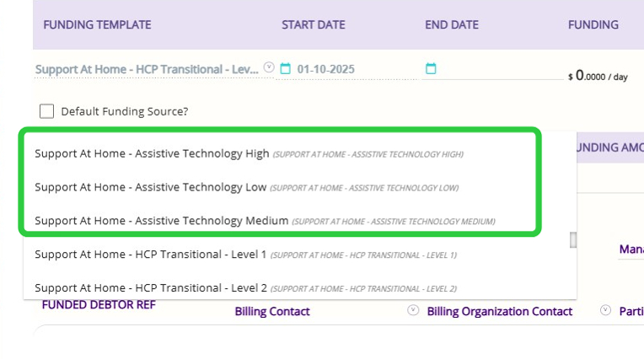Click the FUNDING TEMPLATE column header
The width and height of the screenshot is (644, 359).
pyautogui.click(x=97, y=24)
